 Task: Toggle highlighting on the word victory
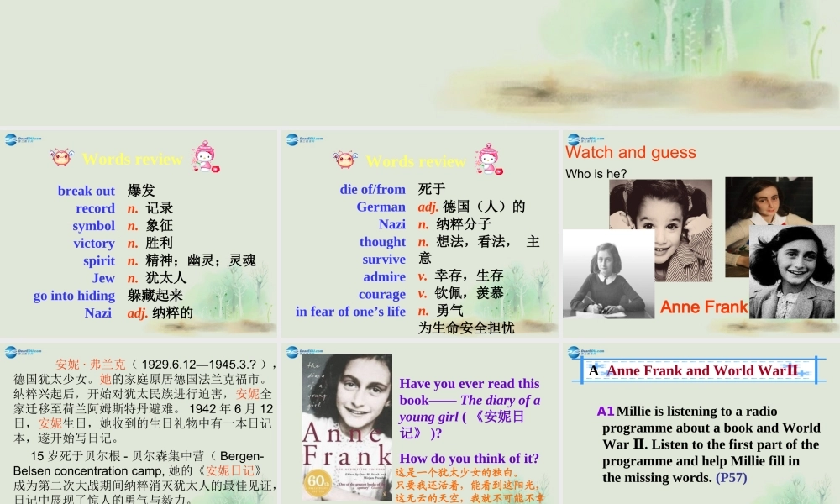[94, 244]
